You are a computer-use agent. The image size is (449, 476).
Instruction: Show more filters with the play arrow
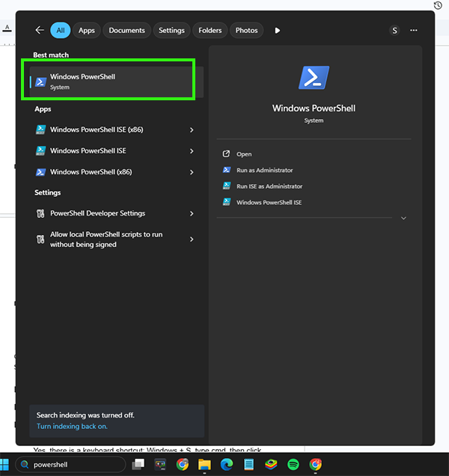click(x=277, y=31)
